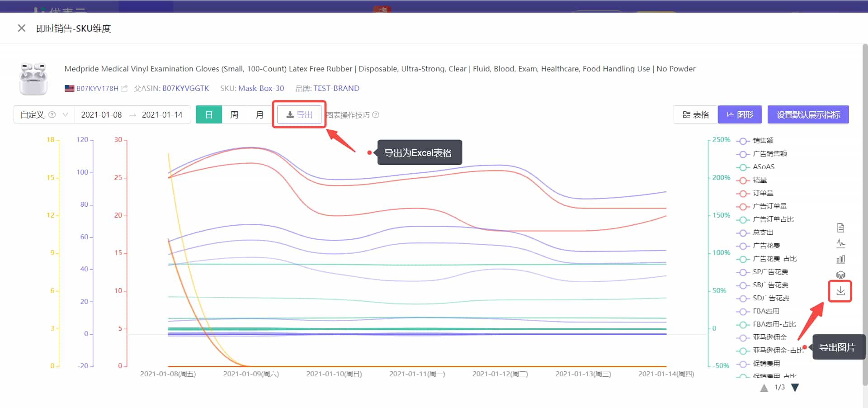Close the 即时销售-SKU维度 panel
The width and height of the screenshot is (868, 408).
(21, 28)
